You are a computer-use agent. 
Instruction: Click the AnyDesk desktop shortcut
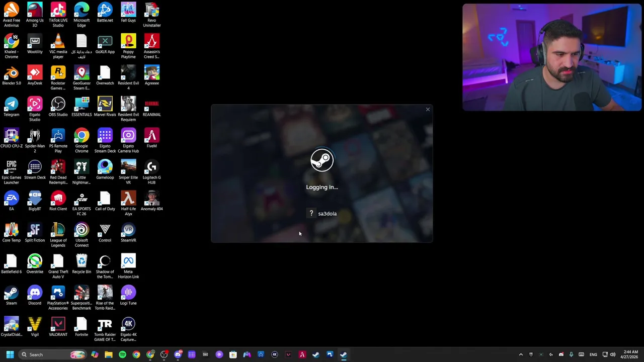pyautogui.click(x=35, y=75)
